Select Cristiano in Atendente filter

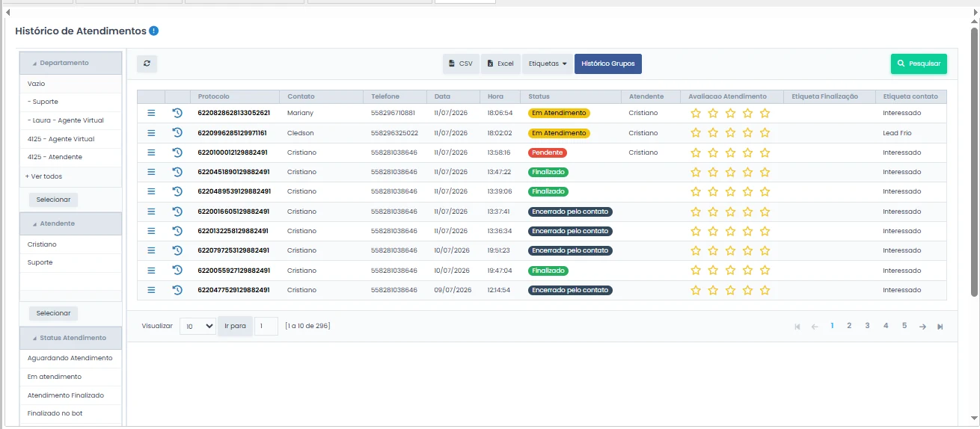[71, 244]
